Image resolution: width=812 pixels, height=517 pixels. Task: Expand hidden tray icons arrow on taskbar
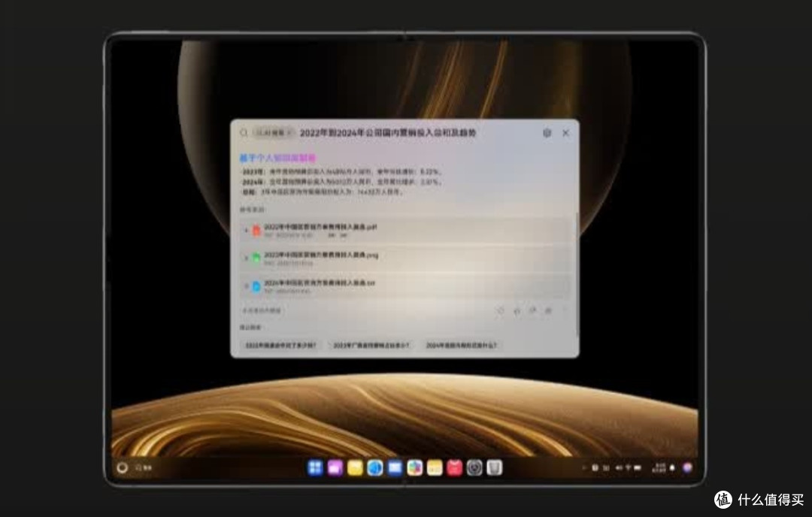(x=584, y=467)
